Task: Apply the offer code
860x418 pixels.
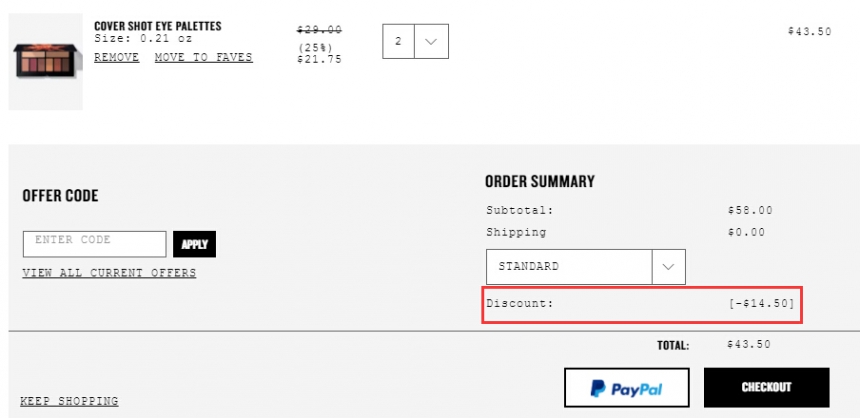Action: tap(194, 244)
